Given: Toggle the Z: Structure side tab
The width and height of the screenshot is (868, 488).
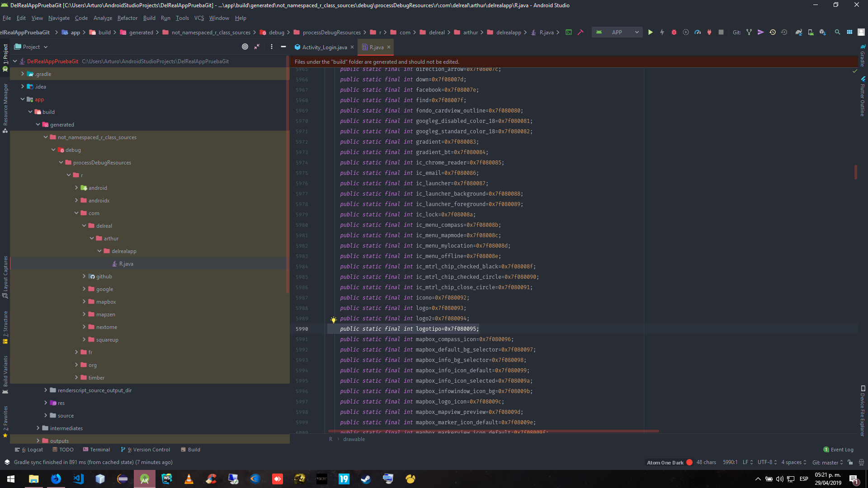Looking at the screenshot, I should (5, 327).
